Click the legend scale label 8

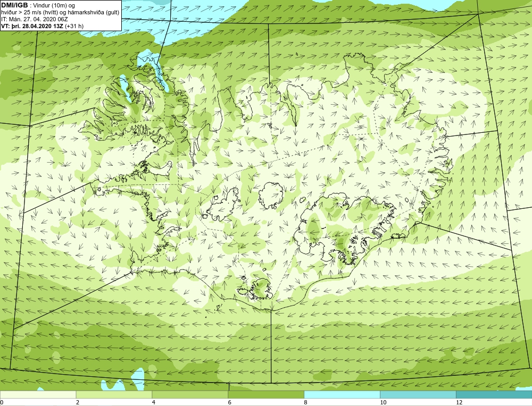[306, 402]
